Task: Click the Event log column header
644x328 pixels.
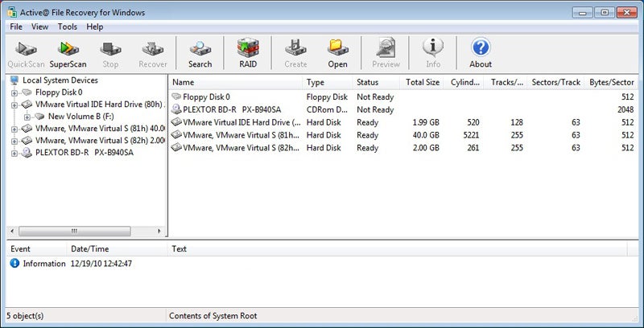Action: coord(36,249)
